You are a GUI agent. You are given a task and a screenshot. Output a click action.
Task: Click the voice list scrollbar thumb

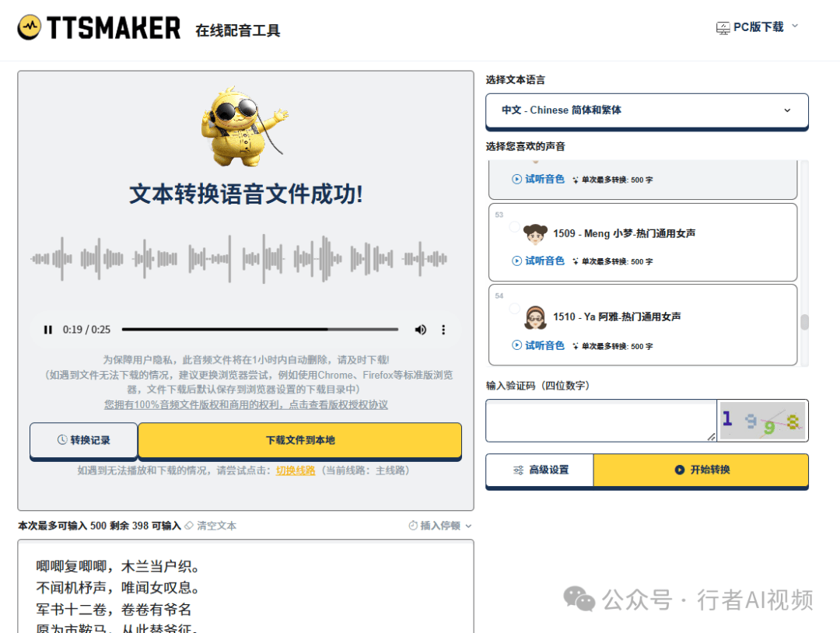(x=804, y=322)
